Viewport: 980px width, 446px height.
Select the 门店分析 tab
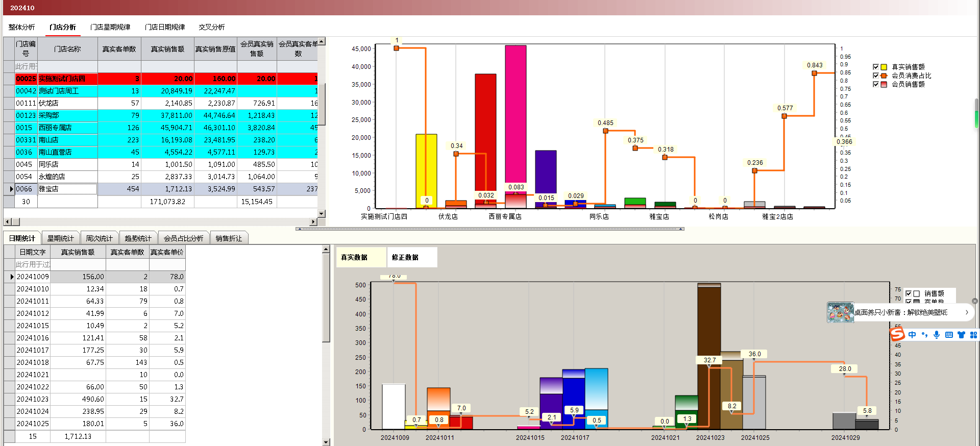tap(63, 27)
